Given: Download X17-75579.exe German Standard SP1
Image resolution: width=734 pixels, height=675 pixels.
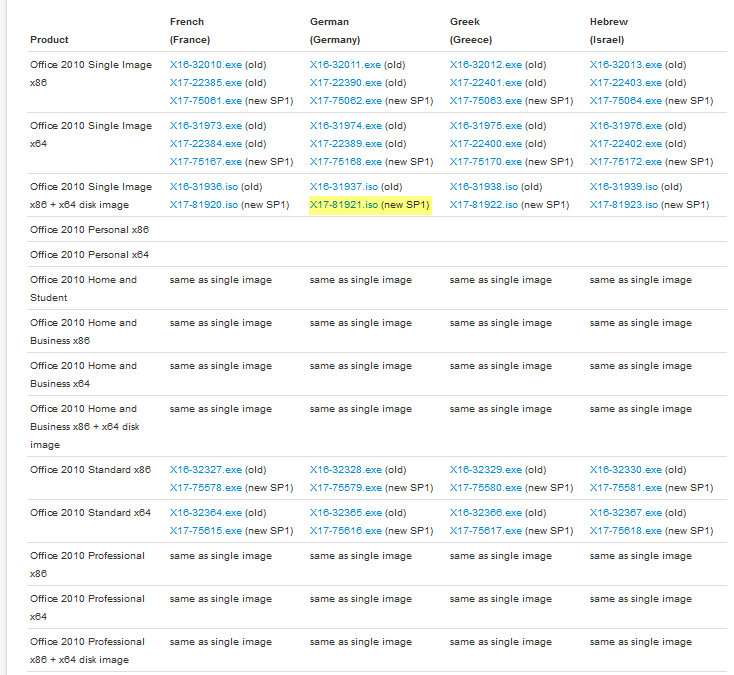Looking at the screenshot, I should [x=345, y=488].
